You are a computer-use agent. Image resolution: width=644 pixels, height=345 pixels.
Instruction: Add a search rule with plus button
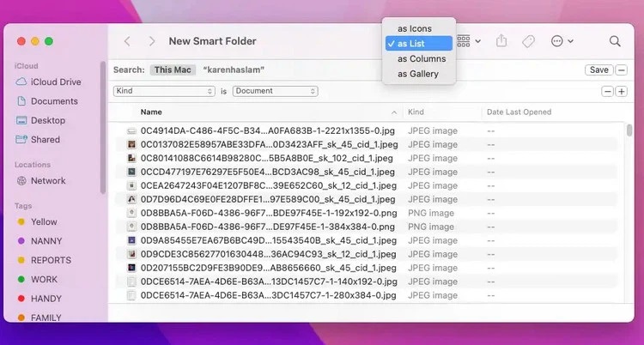(x=621, y=91)
